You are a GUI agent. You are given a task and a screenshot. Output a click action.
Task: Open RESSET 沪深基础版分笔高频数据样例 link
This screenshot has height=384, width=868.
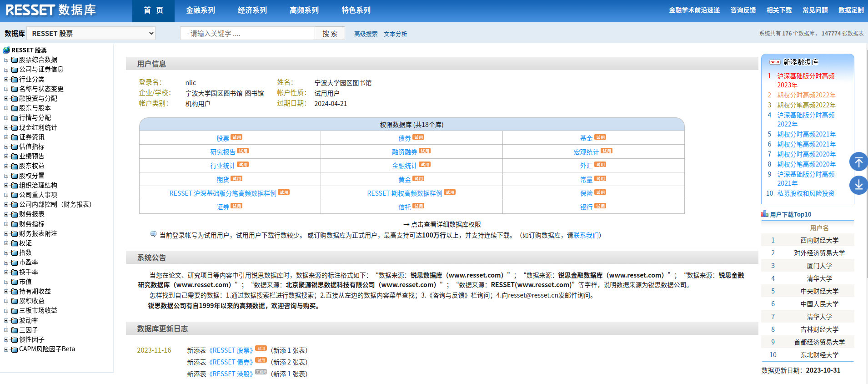(223, 193)
